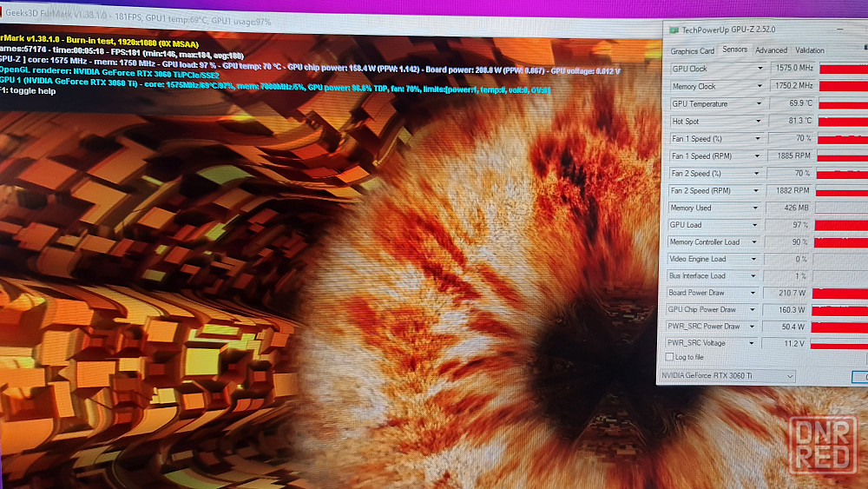Expand the Memory Used sensor dropdown arrow
The image size is (868, 489).
pos(757,208)
